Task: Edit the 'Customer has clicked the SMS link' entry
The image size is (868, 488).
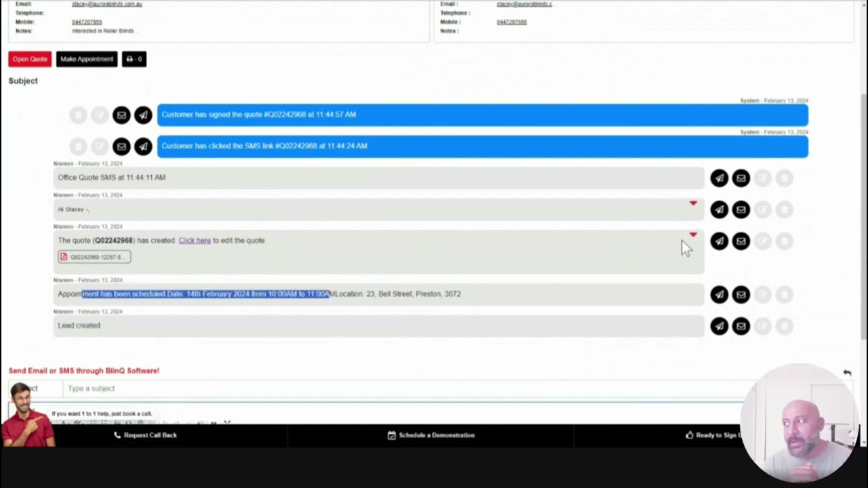Action: [x=100, y=146]
